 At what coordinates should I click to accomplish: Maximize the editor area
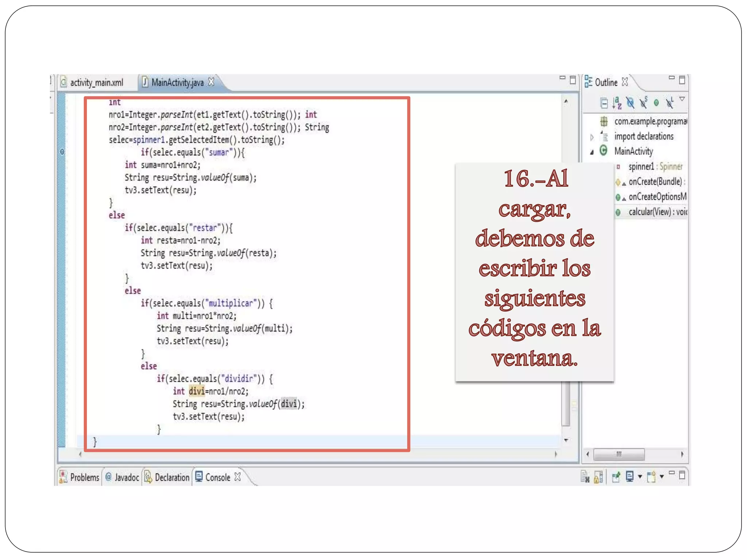[x=573, y=80]
